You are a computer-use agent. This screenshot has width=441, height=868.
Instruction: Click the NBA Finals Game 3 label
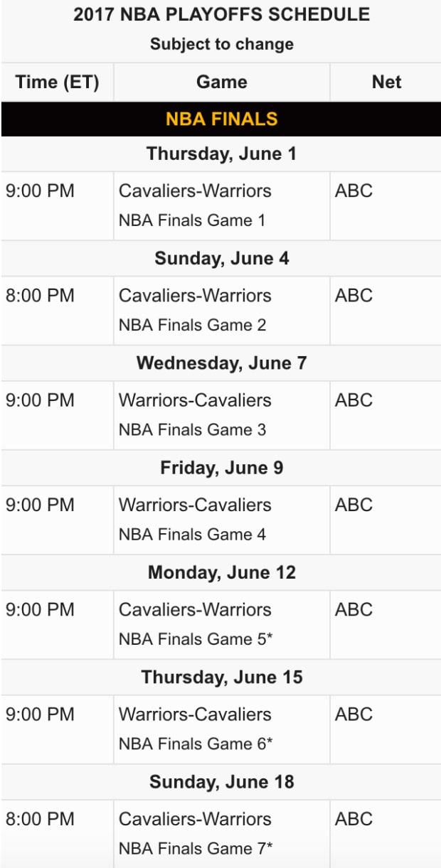click(x=192, y=429)
